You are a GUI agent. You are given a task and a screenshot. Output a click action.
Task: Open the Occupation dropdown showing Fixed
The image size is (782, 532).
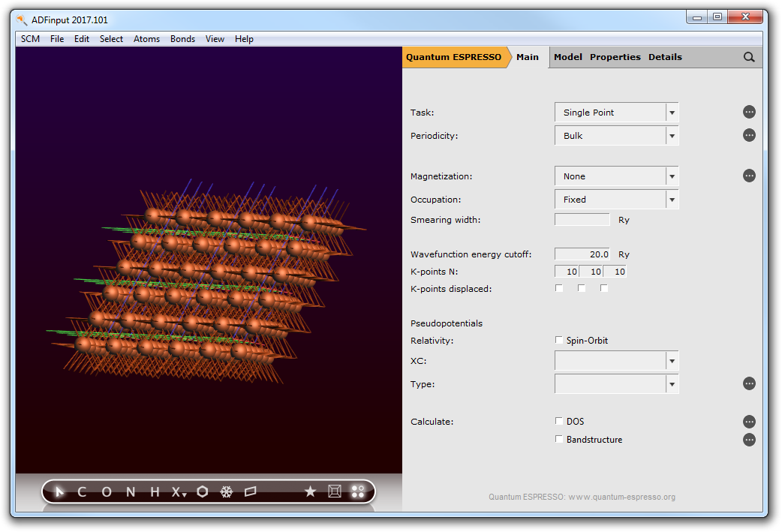coord(616,200)
